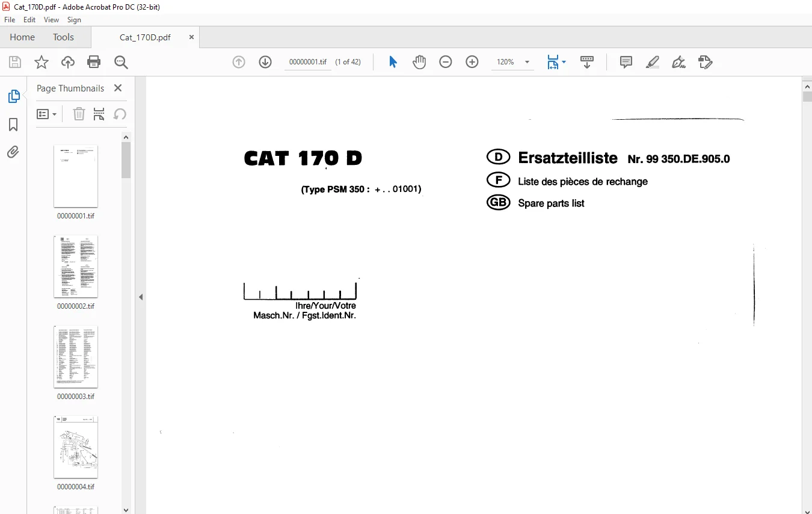Toggle the Attachments paperclip panel

tap(13, 152)
